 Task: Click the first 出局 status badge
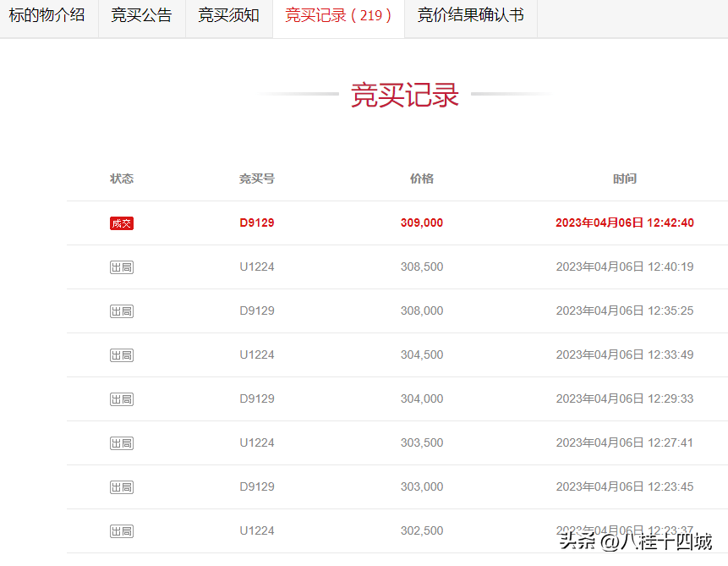pyautogui.click(x=122, y=267)
